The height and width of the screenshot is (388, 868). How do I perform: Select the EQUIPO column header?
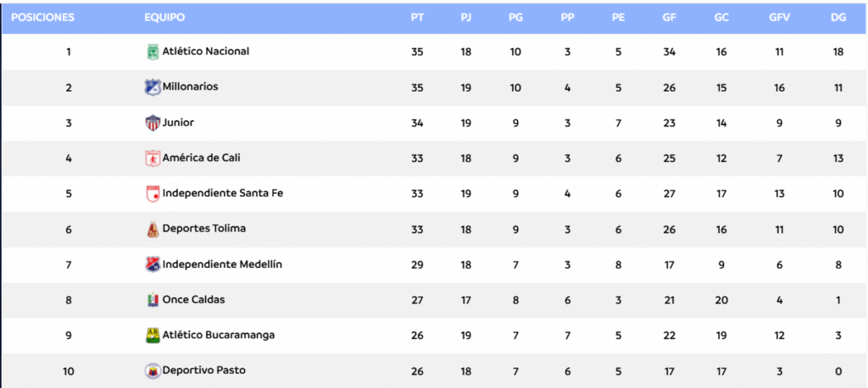(x=164, y=17)
